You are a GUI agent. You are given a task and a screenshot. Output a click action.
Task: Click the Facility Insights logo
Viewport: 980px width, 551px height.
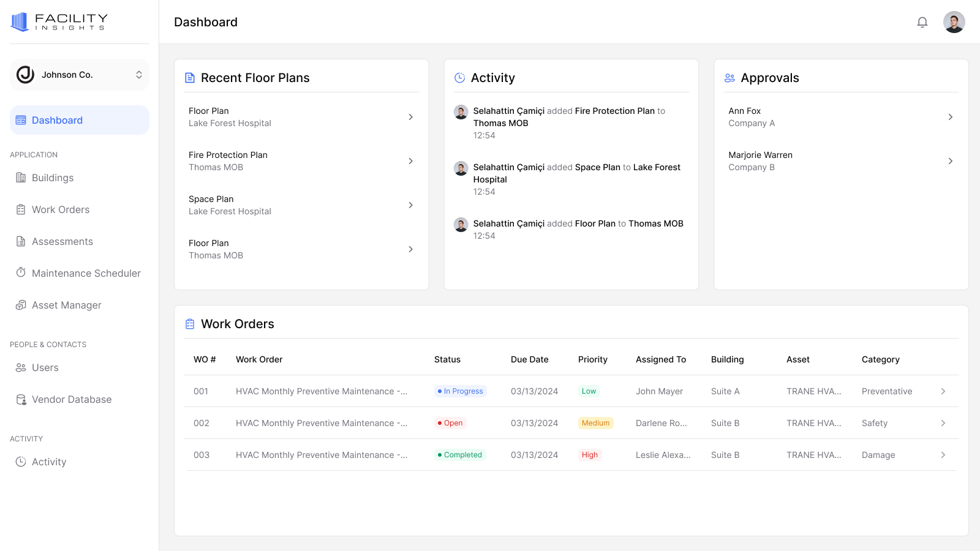[58, 21]
